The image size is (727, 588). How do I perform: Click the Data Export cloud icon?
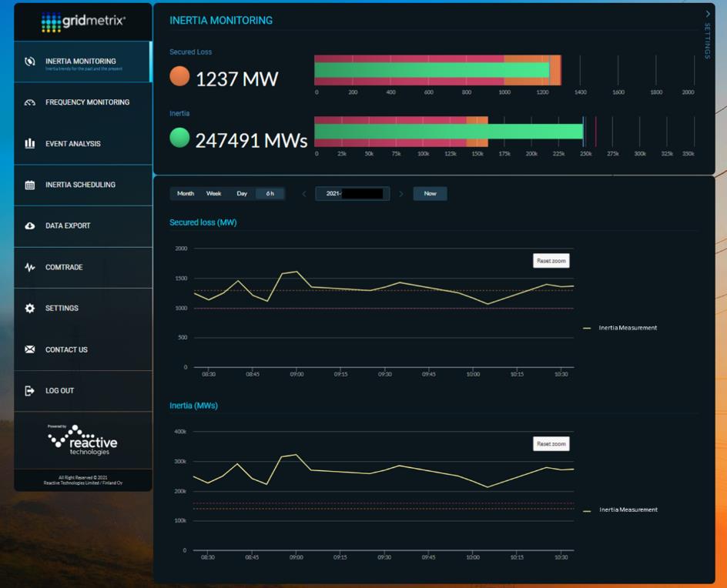pos(30,226)
